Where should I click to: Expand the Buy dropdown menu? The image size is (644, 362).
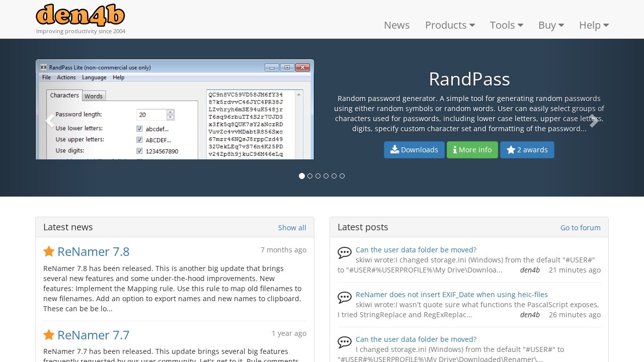tap(551, 25)
